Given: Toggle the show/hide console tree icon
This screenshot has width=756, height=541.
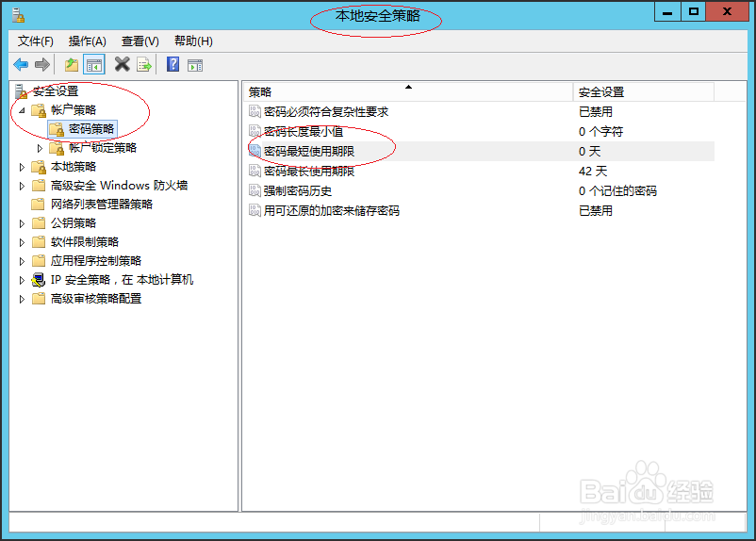Looking at the screenshot, I should (94, 64).
